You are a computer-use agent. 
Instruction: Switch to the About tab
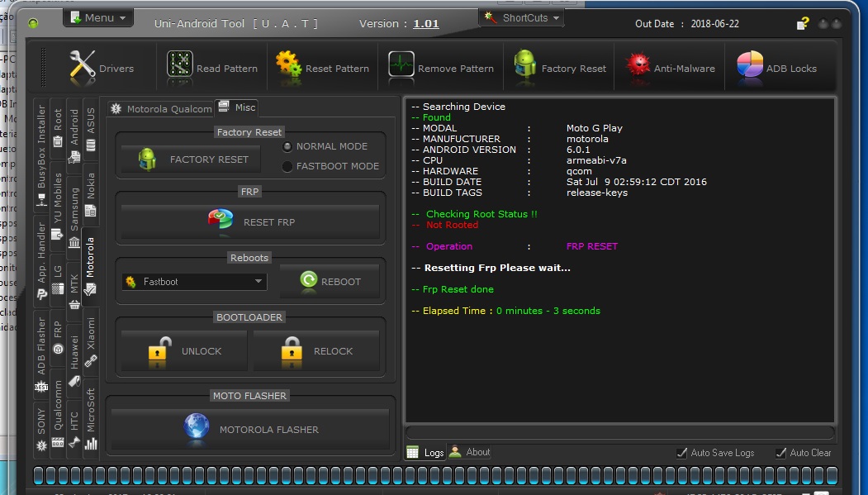[470, 452]
